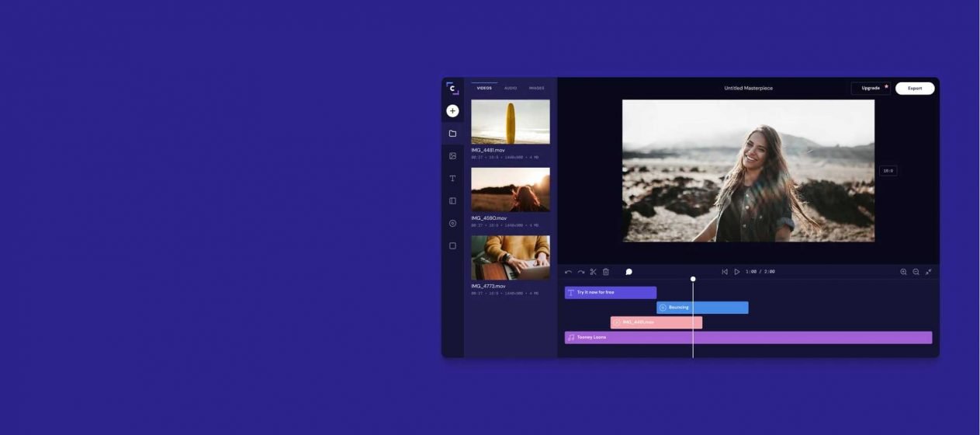Select the blue Bouncing clip on timeline
The height and width of the screenshot is (435, 980).
point(702,308)
